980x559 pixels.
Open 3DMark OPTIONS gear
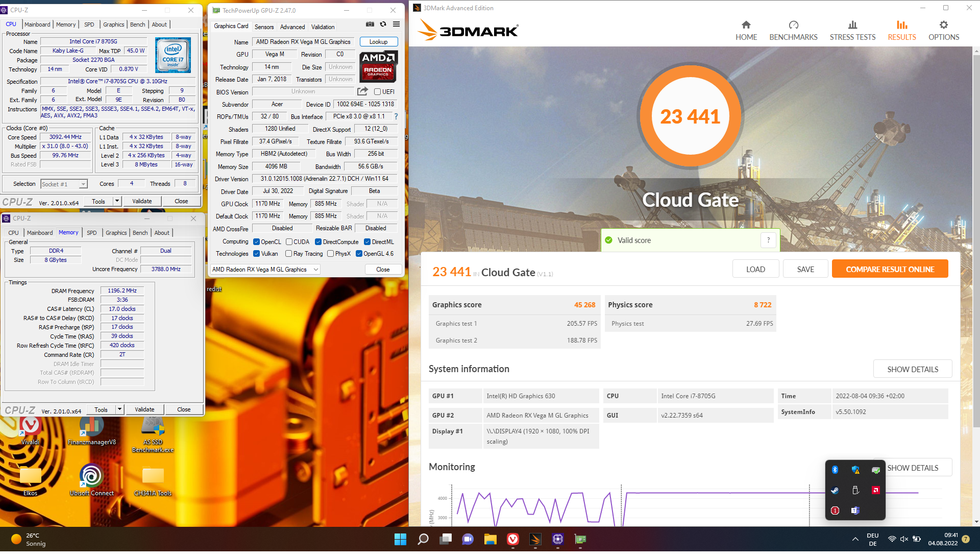coord(944,31)
